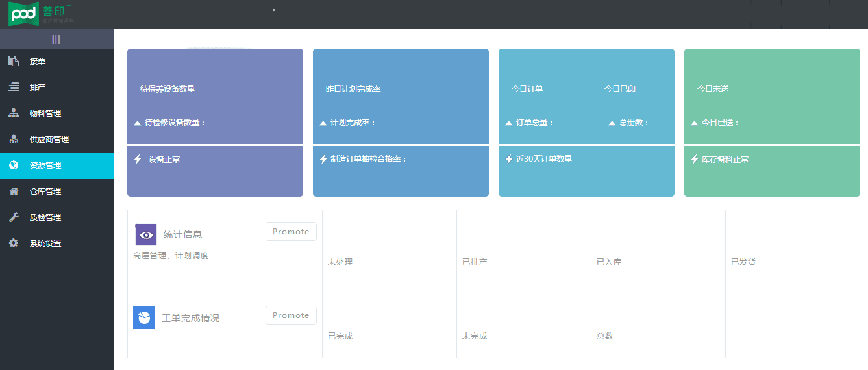Image resolution: width=868 pixels, height=370 pixels.
Task: Expand the 订单总量 triangle indicator
Action: coord(508,123)
